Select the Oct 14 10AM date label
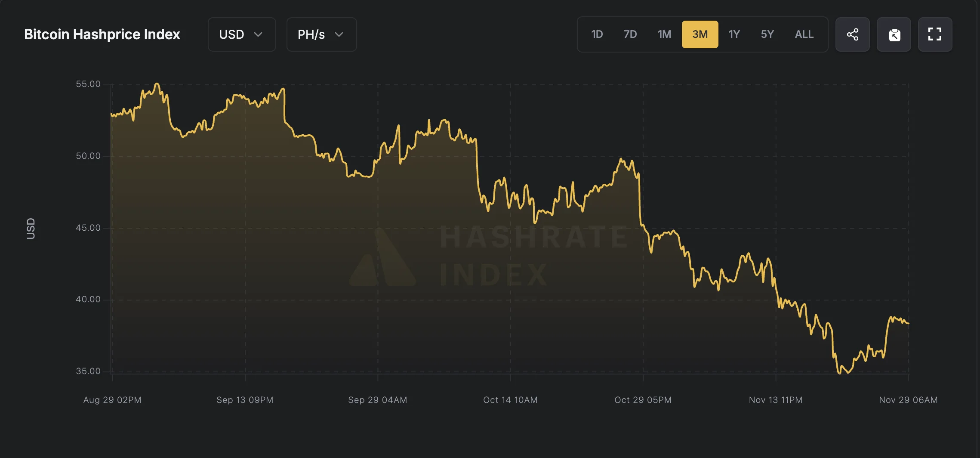Screen dimensions: 980x458 (x=510, y=399)
